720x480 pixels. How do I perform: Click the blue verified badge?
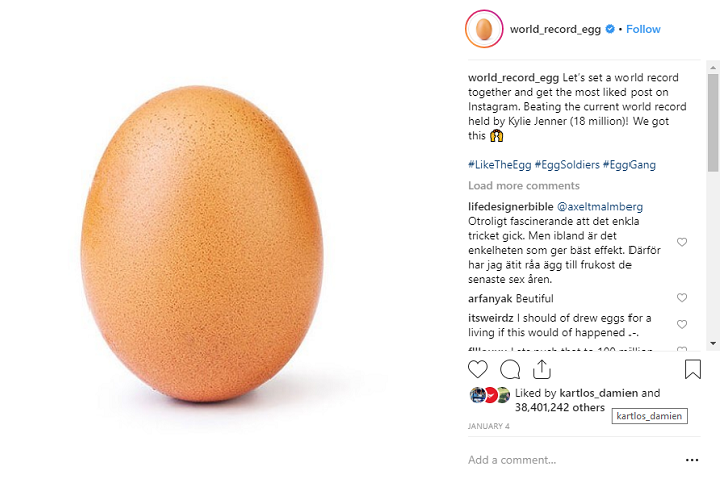pyautogui.click(x=610, y=29)
